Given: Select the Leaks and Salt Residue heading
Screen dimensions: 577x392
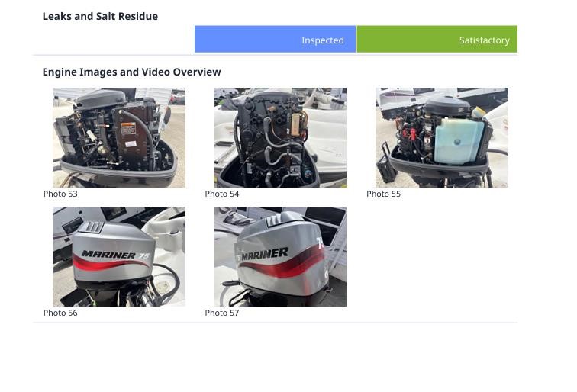Looking at the screenshot, I should pyautogui.click(x=100, y=16).
